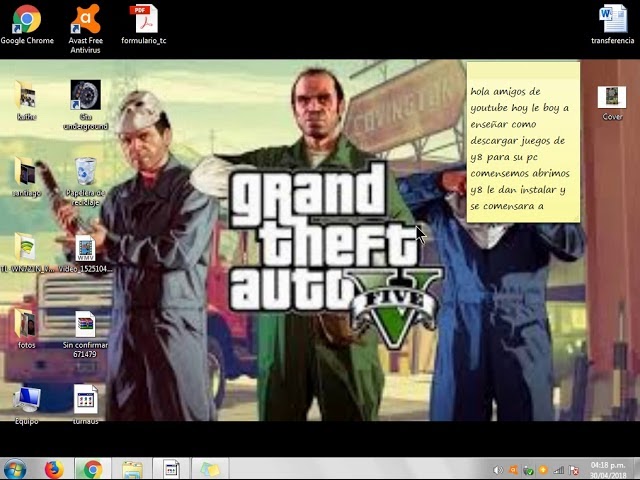This screenshot has width=640, height=480.
Task: Open Firefox from the taskbar
Action: [x=54, y=469]
